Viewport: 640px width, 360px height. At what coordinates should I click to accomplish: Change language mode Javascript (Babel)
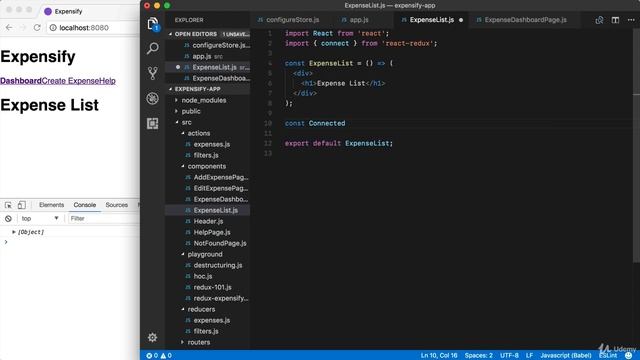(x=566, y=356)
